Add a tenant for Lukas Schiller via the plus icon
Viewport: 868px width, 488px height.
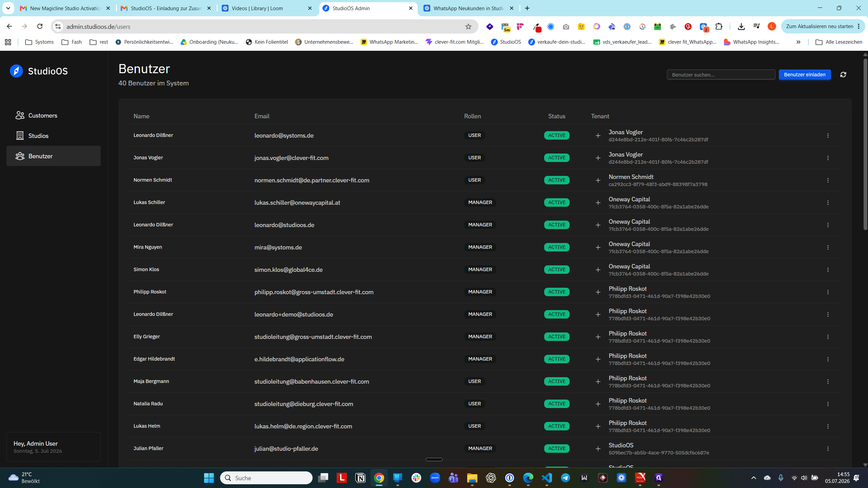(598, 203)
